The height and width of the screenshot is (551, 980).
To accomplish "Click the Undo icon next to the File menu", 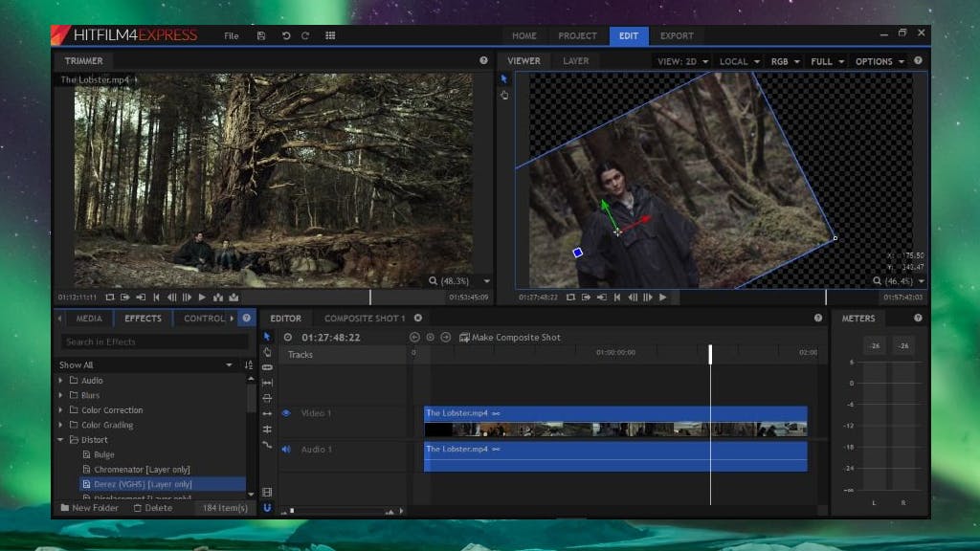I will click(285, 35).
